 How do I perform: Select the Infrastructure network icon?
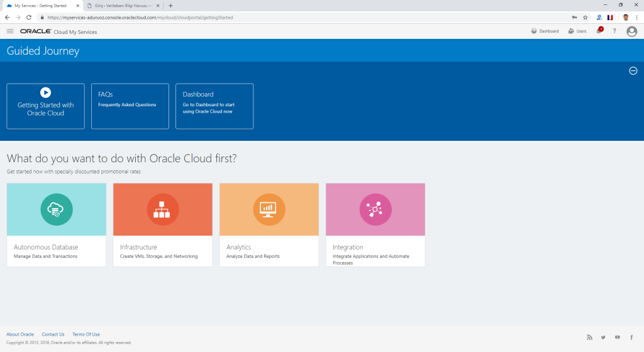(163, 210)
